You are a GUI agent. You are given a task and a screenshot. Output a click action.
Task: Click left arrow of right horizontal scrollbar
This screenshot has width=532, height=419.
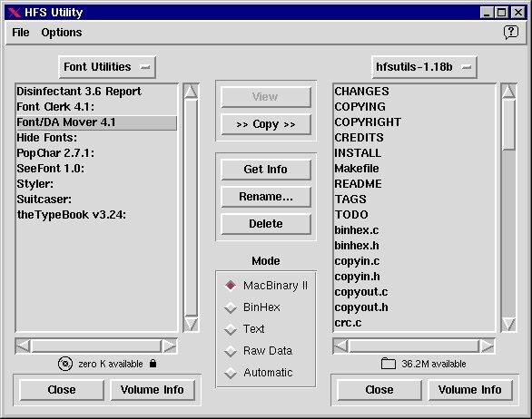341,346
